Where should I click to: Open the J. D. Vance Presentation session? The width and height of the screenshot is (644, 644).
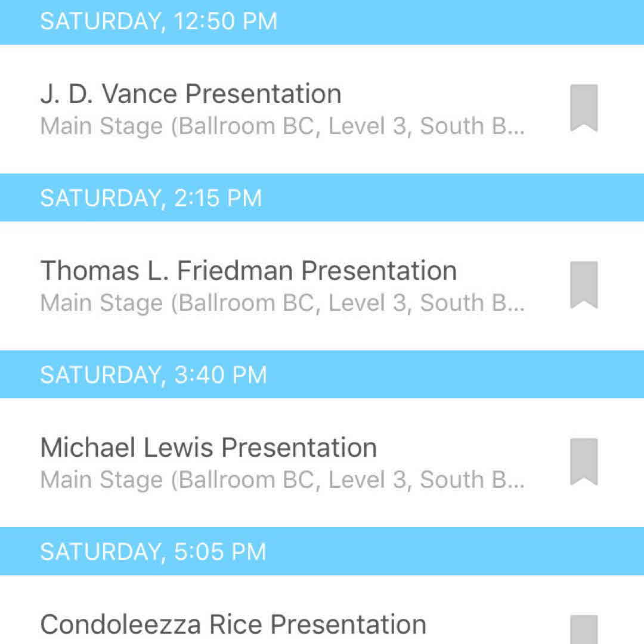click(x=191, y=94)
